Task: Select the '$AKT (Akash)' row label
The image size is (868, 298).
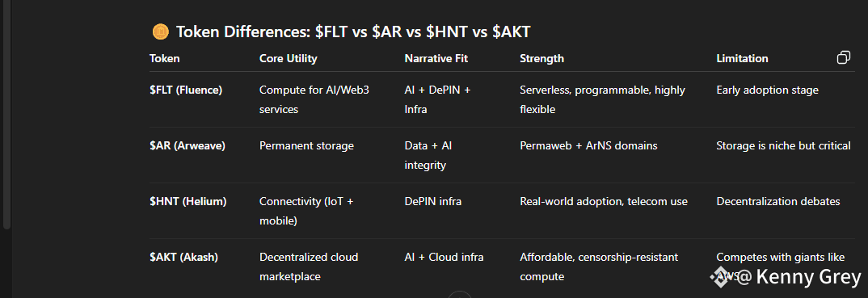Action: [183, 258]
